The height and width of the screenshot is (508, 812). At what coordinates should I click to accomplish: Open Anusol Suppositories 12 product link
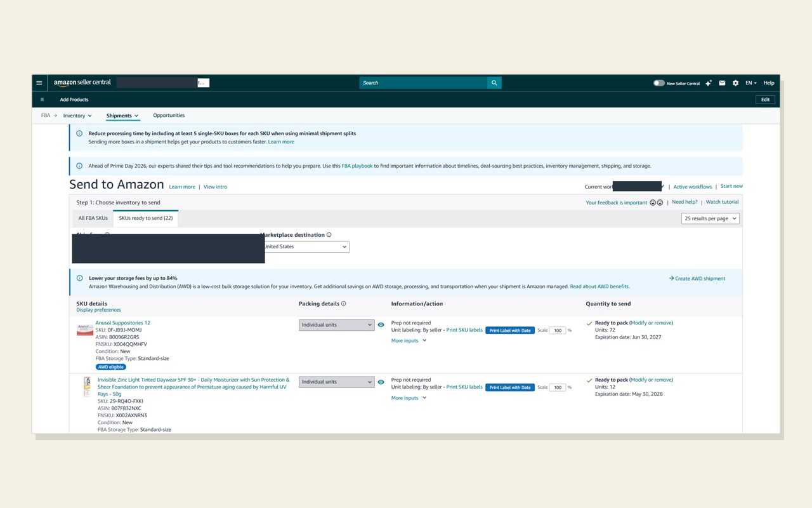coord(123,323)
